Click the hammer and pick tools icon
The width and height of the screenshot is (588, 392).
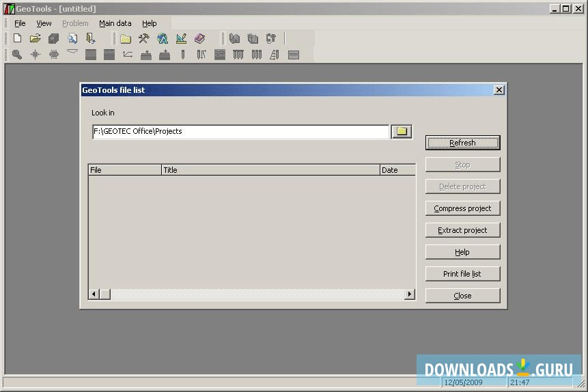point(144,38)
